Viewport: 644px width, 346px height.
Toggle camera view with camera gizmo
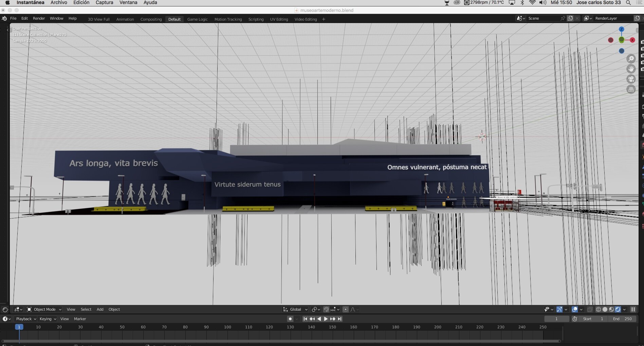(x=631, y=79)
